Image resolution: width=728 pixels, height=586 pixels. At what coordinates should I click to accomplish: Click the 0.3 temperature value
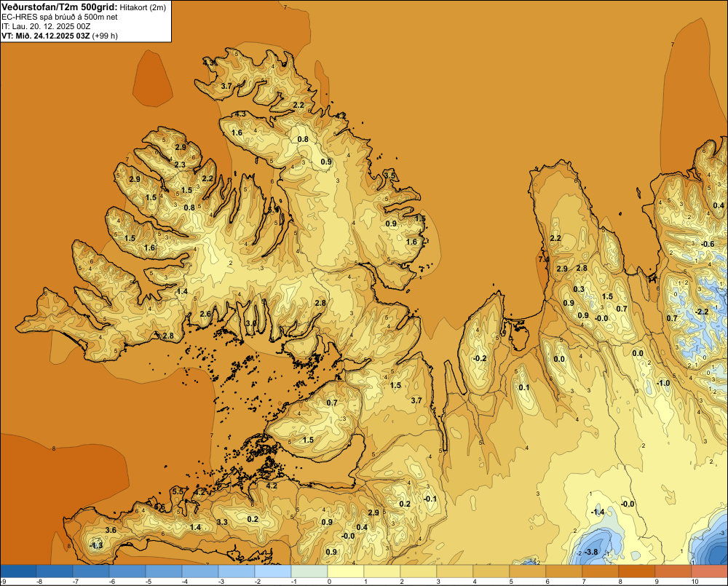tap(579, 289)
